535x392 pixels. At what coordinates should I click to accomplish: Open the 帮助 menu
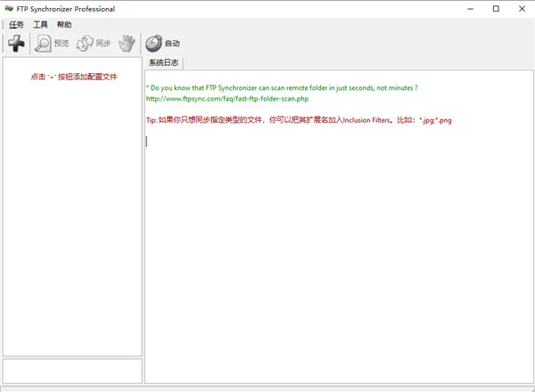click(x=64, y=25)
